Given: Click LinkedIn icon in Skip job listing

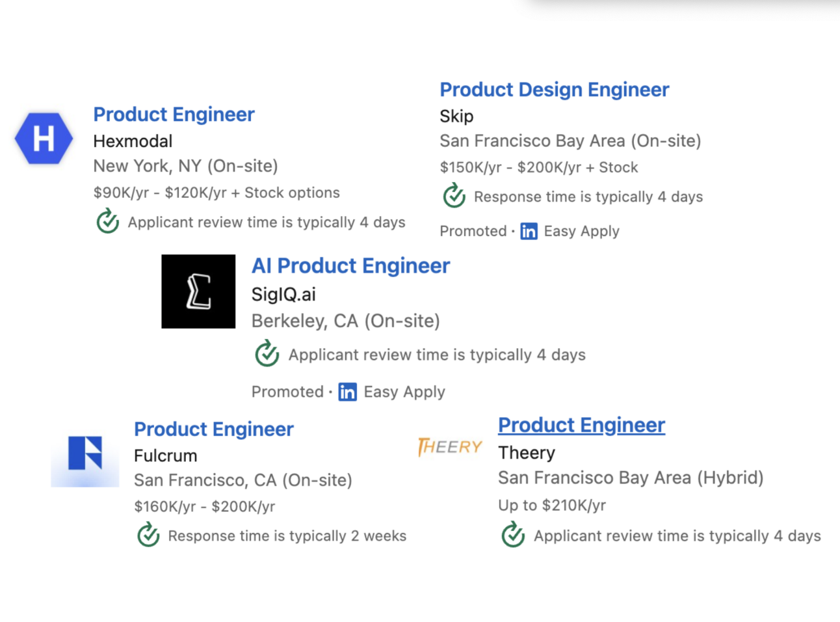Looking at the screenshot, I should [529, 232].
